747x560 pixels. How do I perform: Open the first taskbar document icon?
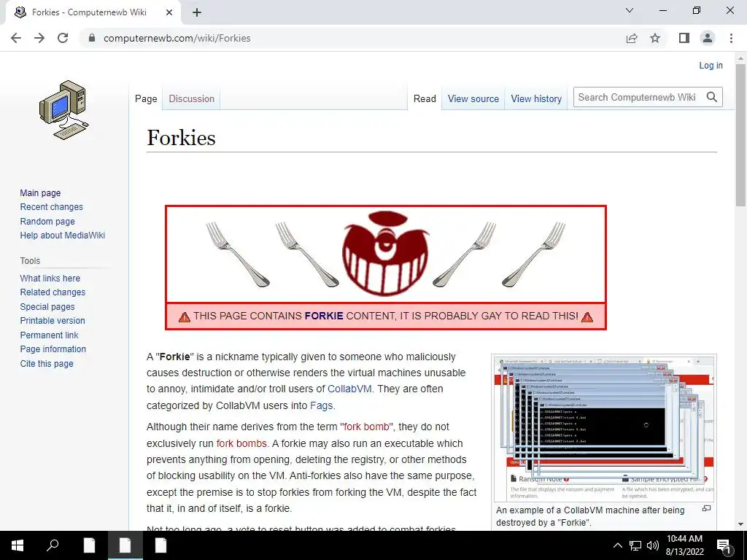point(89,545)
